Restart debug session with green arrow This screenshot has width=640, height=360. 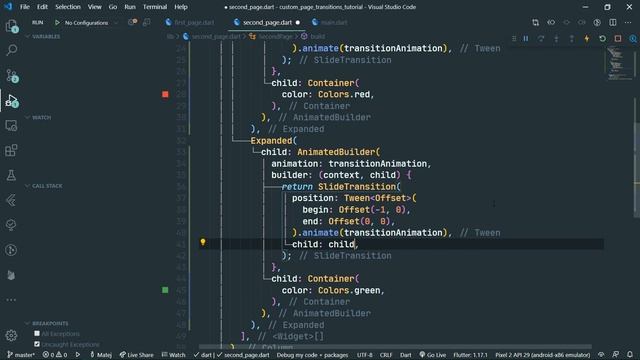click(x=602, y=38)
